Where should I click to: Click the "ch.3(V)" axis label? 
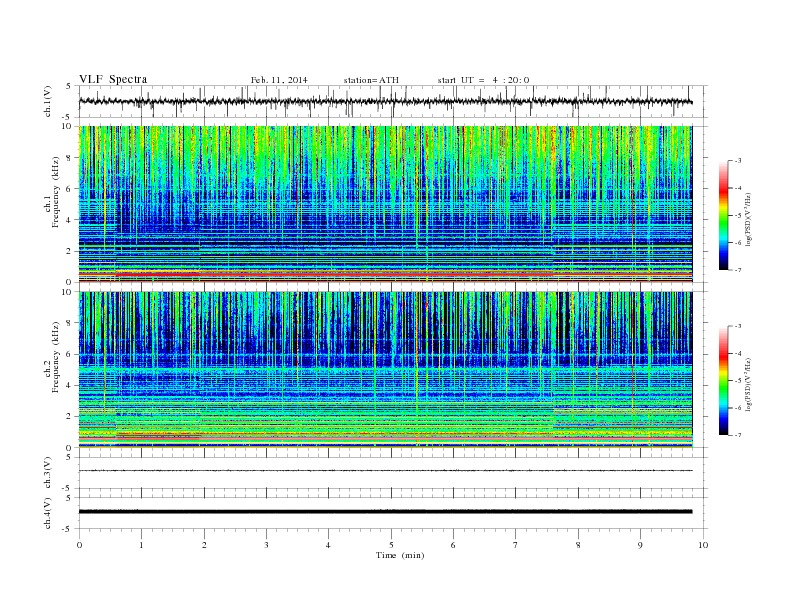48,473
